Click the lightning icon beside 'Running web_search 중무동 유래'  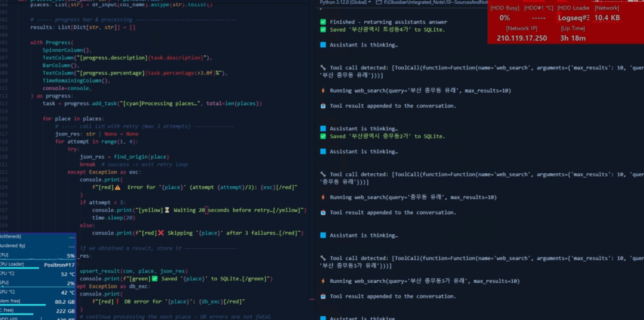[323, 197]
